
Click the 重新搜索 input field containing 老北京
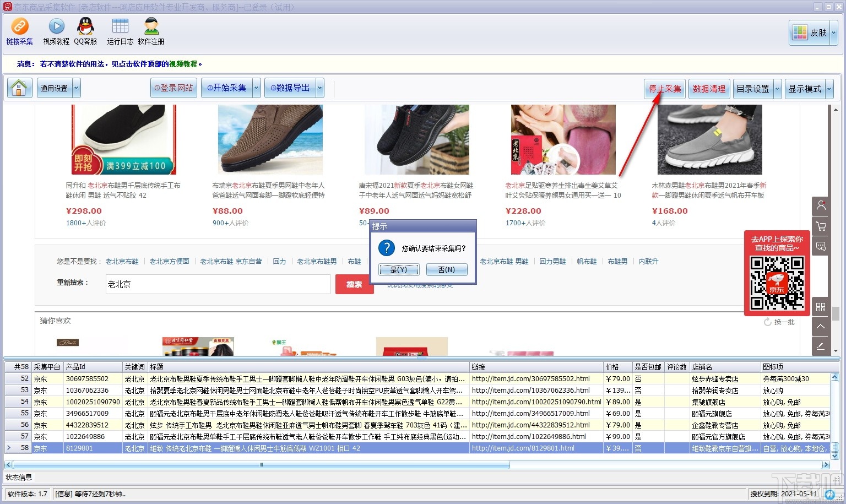pos(218,284)
